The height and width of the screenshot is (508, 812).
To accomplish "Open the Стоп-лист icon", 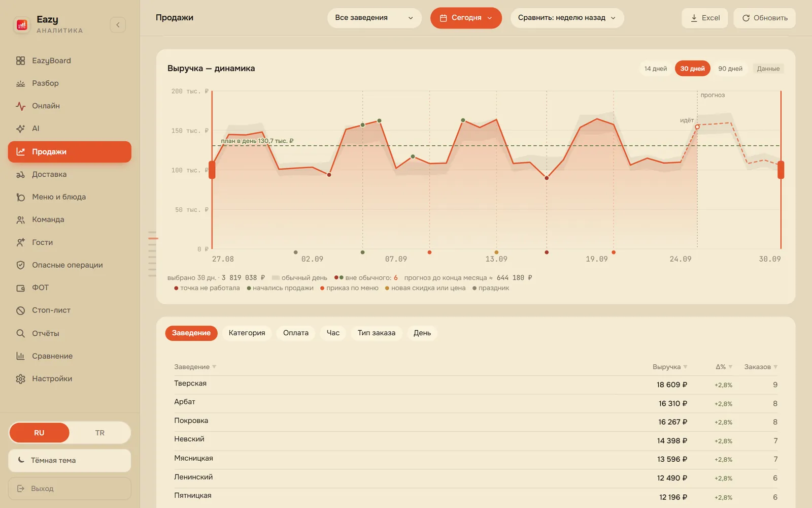I will (20, 310).
